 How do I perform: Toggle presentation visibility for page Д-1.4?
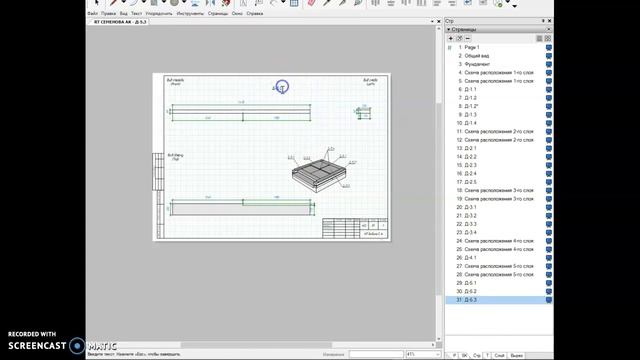549,123
